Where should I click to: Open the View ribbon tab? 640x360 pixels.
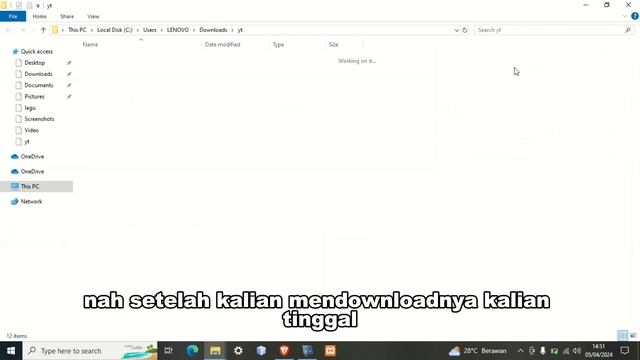93,16
